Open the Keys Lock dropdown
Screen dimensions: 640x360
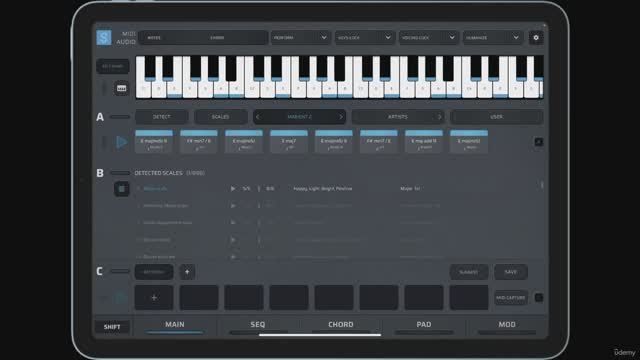tap(364, 38)
